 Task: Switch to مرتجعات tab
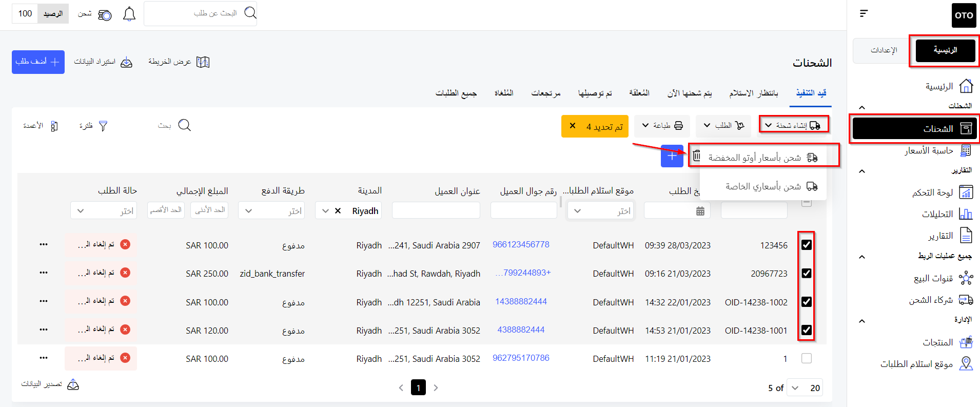click(x=546, y=93)
